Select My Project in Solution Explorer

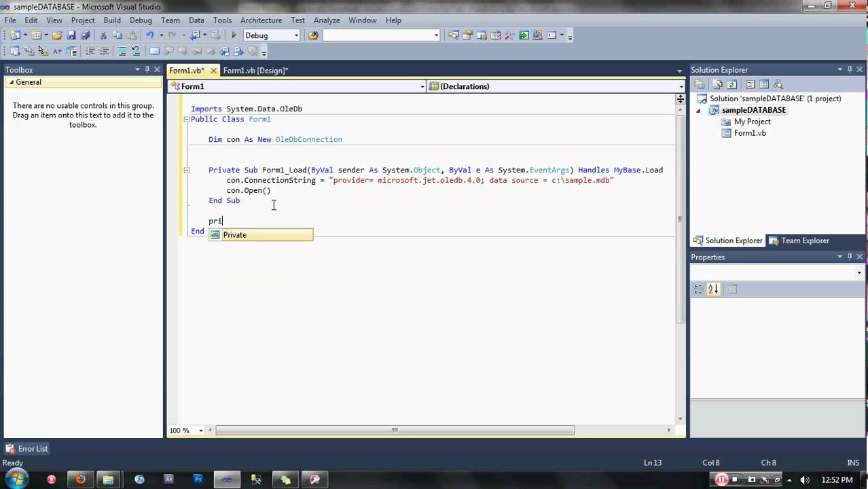(x=752, y=122)
